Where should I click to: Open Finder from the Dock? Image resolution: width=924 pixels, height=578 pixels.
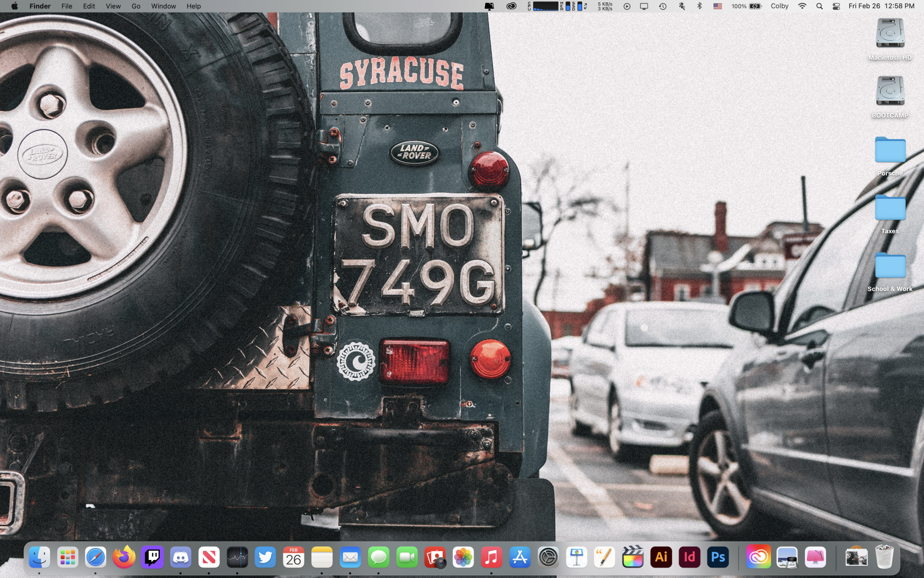39,557
